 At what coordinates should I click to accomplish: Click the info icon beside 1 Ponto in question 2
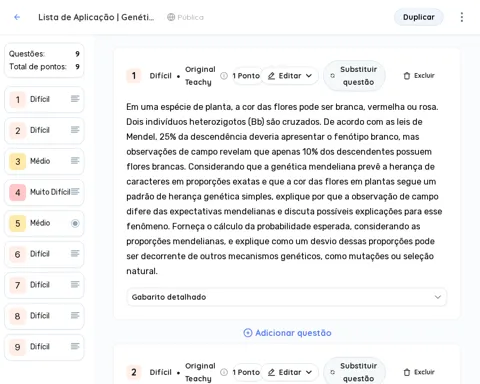(x=224, y=372)
